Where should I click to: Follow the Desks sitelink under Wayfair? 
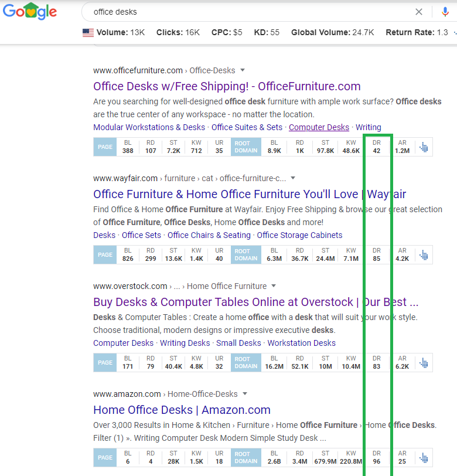click(x=104, y=235)
